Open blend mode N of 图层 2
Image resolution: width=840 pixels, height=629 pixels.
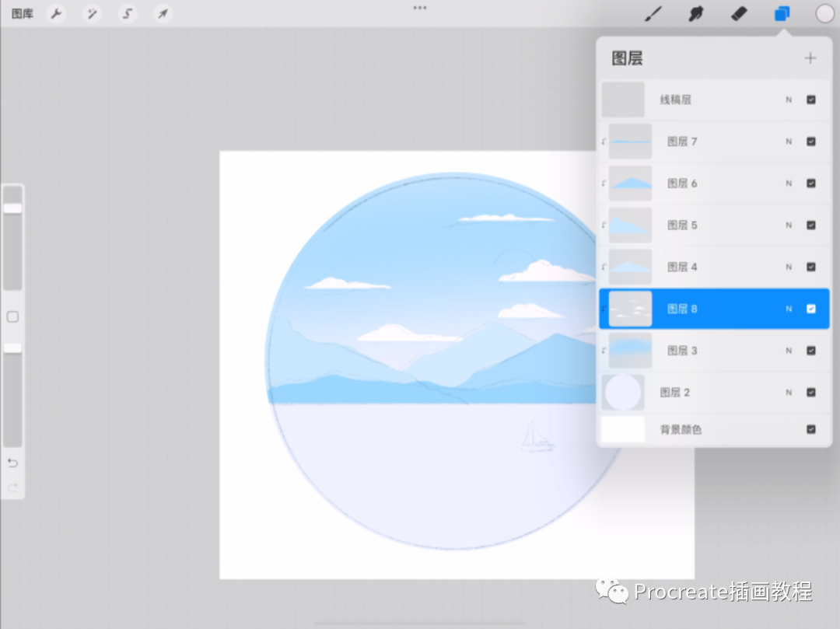tap(789, 392)
